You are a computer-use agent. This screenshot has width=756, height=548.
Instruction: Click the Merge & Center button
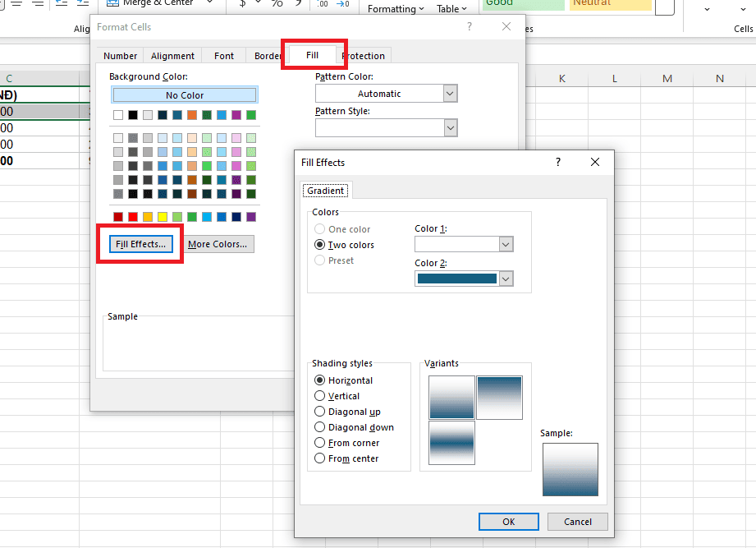(150, 2)
